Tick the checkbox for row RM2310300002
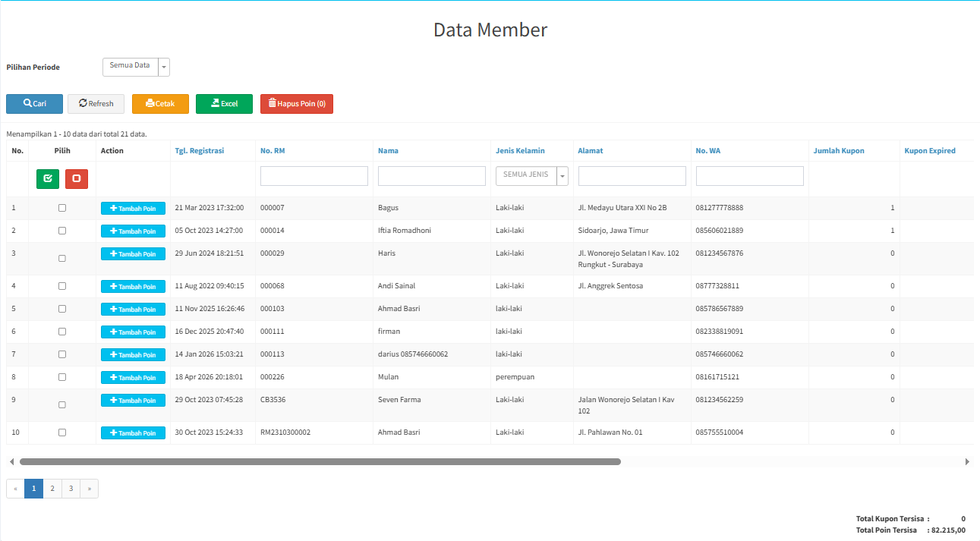Image resolution: width=980 pixels, height=541 pixels. [62, 432]
